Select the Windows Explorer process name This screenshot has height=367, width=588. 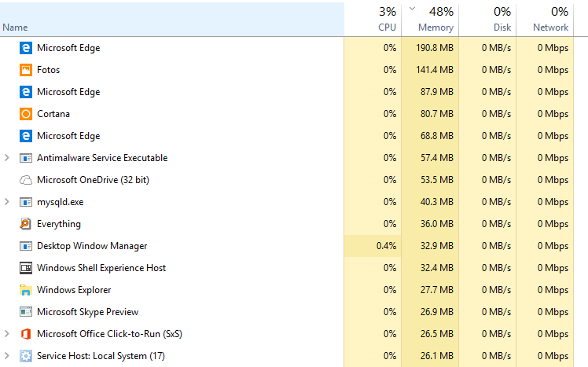74,290
